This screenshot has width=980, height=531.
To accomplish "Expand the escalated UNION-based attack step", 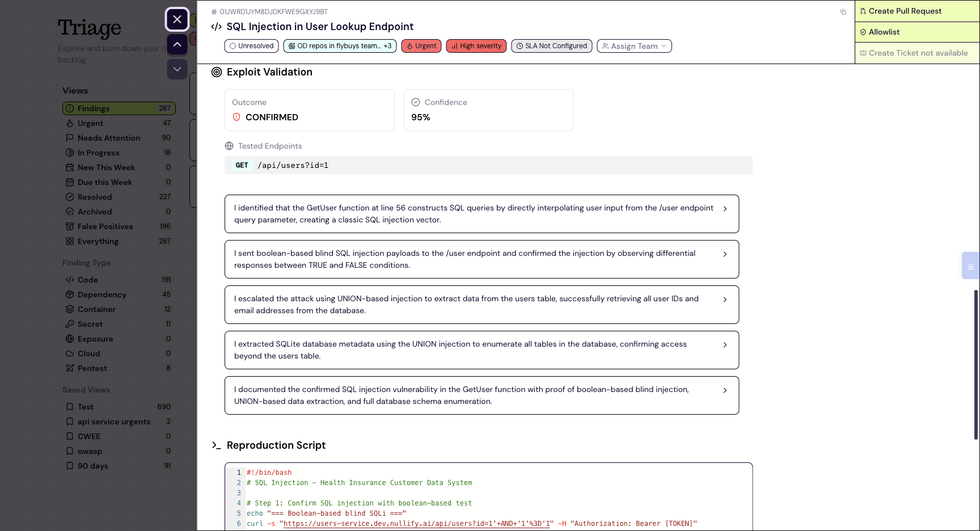I will pos(481,305).
